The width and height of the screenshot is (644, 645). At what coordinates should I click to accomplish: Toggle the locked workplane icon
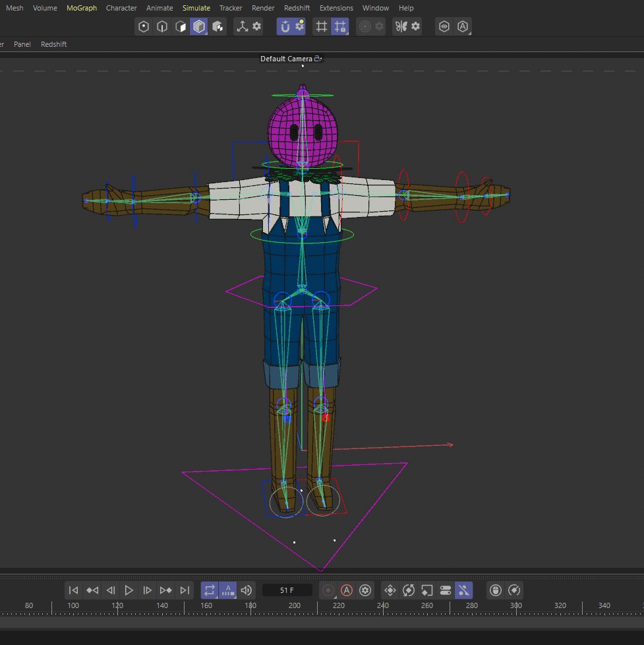click(339, 27)
